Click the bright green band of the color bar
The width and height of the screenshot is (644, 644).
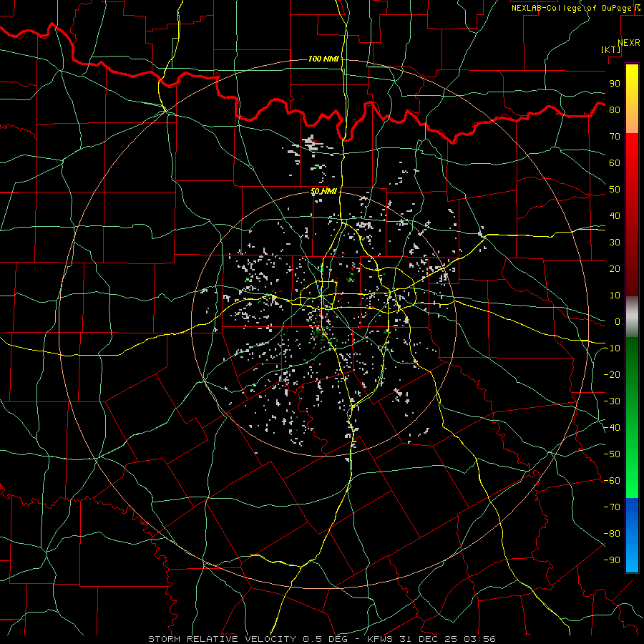[x=632, y=418]
